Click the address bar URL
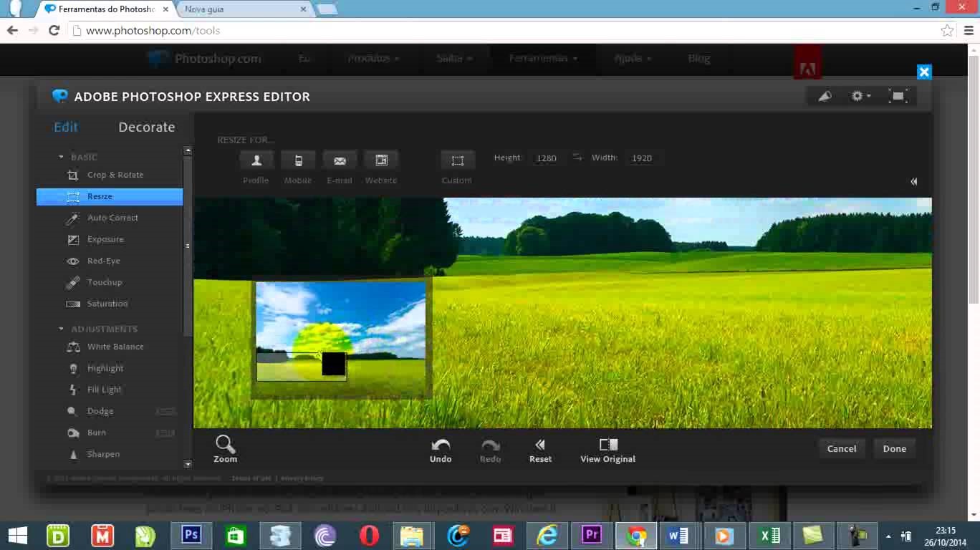980x550 pixels. pos(153,31)
